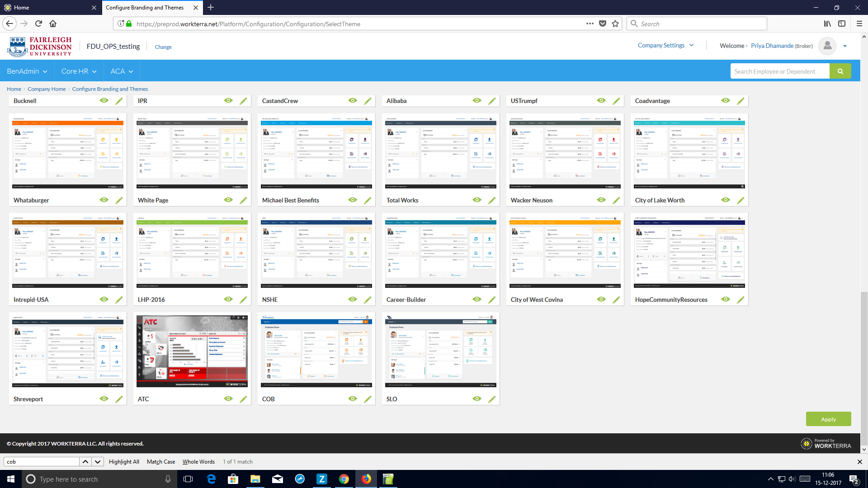The image size is (868, 488).
Task: Expand the Core HR menu
Action: (x=79, y=71)
